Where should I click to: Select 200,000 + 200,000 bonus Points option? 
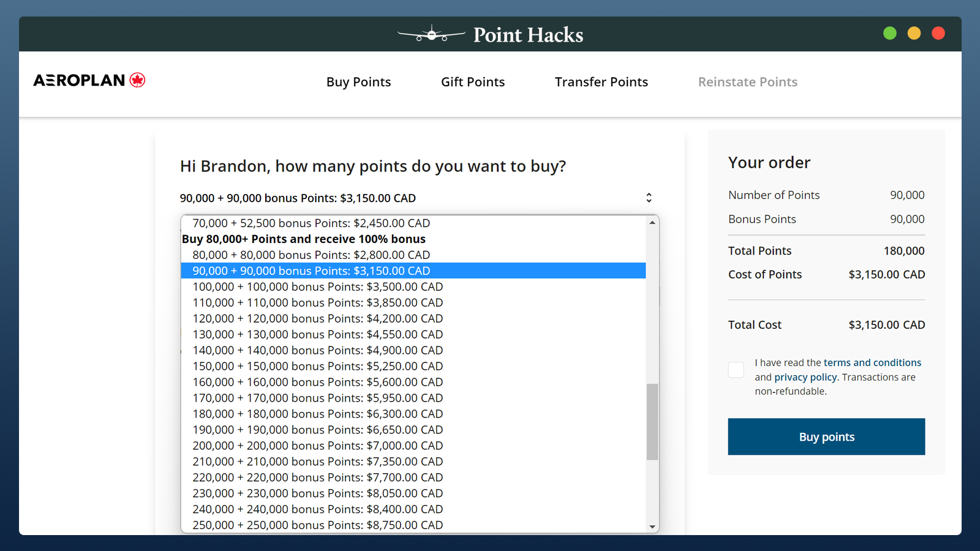point(413,446)
